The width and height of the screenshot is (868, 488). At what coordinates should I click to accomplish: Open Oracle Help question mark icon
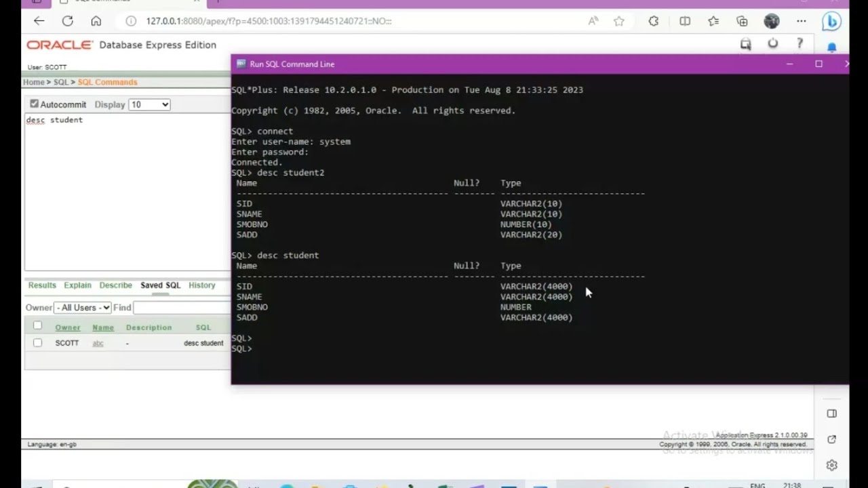coord(800,43)
